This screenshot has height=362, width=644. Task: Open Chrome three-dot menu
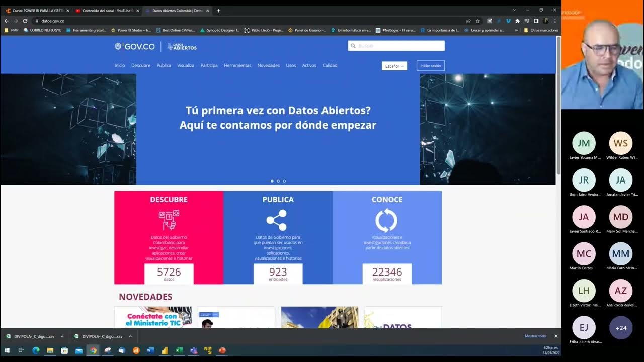coord(555,21)
